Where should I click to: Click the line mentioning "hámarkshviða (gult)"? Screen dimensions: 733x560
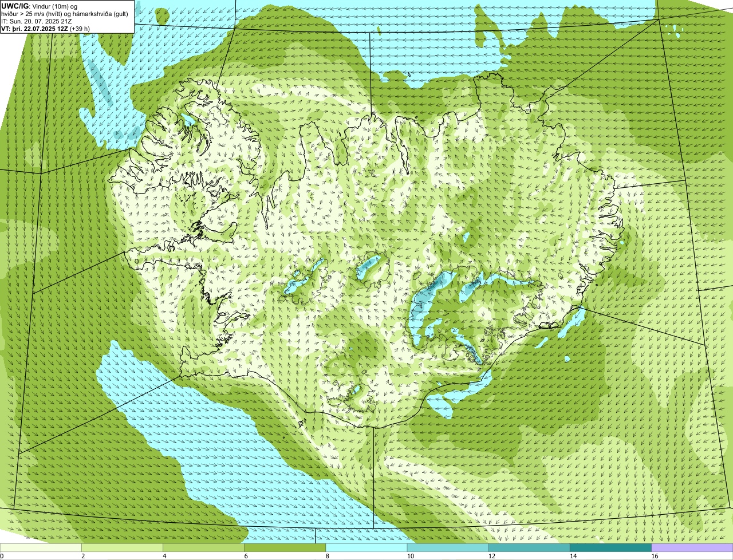pos(65,14)
